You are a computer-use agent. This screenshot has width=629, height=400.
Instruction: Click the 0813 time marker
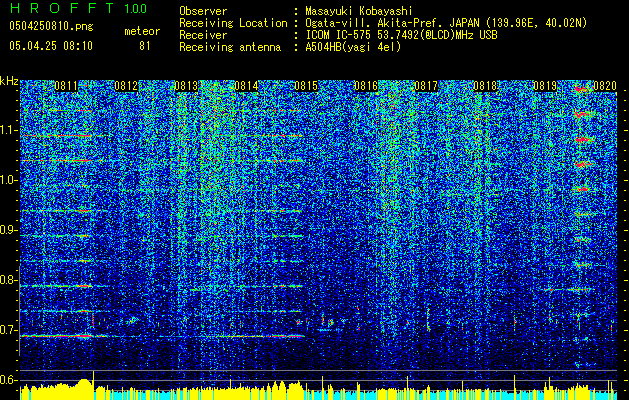click(x=186, y=85)
